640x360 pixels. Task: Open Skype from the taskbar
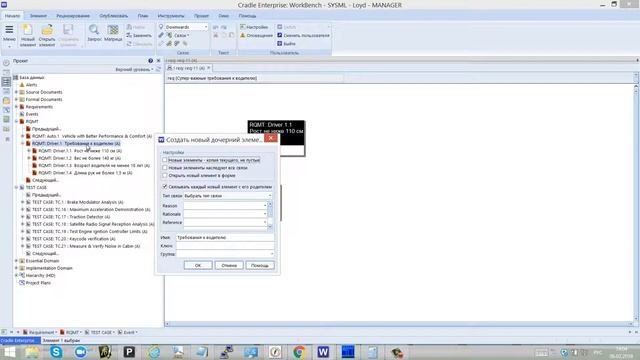pos(56,352)
